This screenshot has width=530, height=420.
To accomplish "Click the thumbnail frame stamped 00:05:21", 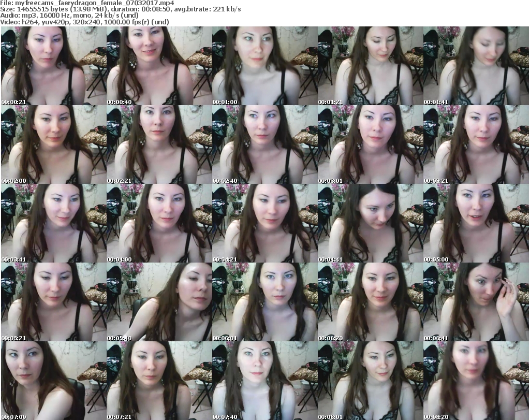I will (54, 302).
